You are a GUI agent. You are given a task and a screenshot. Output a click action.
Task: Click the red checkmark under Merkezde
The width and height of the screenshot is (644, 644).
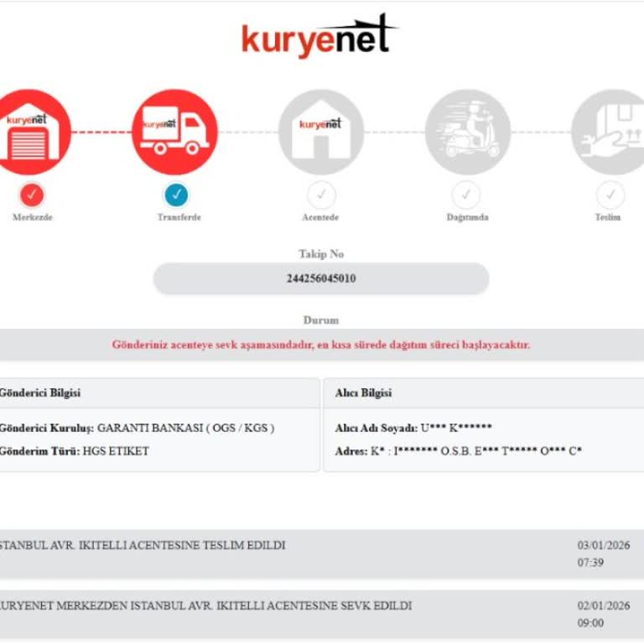(32, 195)
